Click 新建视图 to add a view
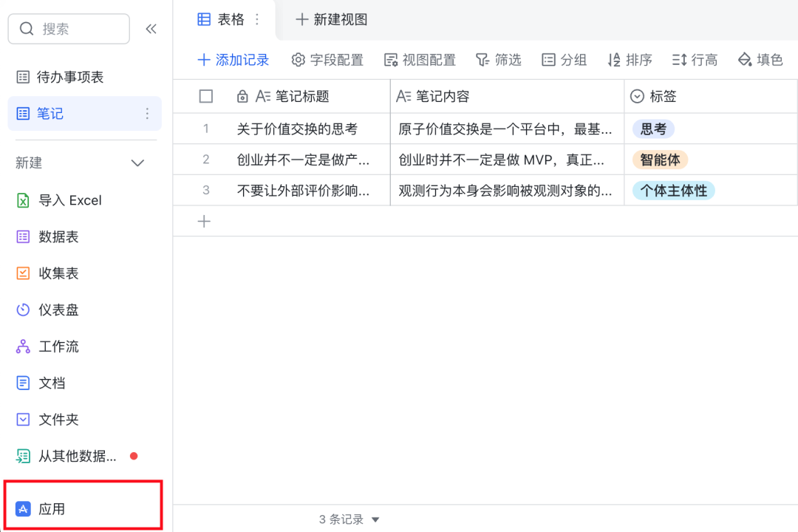This screenshot has width=798, height=532. (330, 20)
